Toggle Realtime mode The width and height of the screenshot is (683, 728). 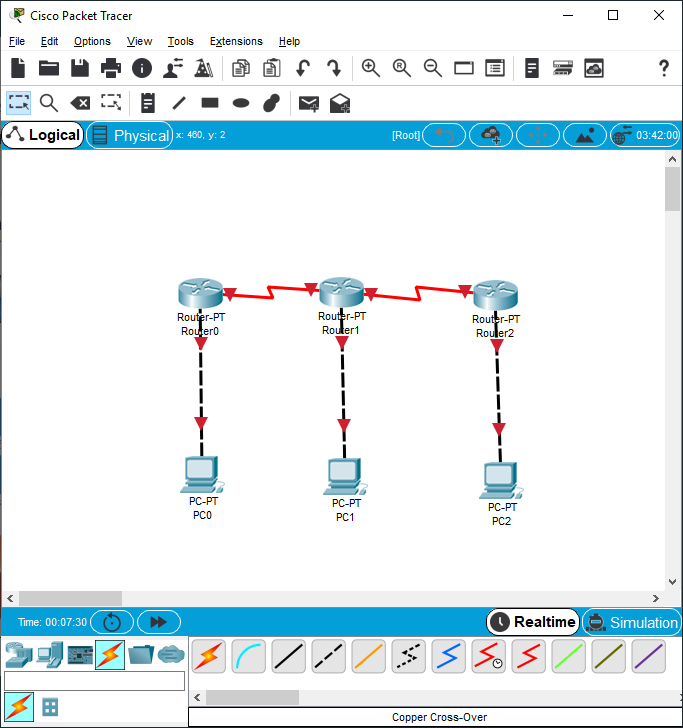(533, 622)
